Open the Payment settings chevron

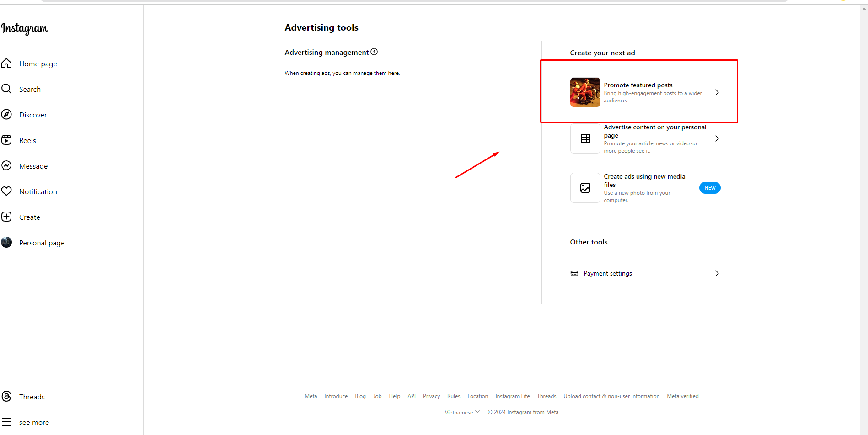717,273
